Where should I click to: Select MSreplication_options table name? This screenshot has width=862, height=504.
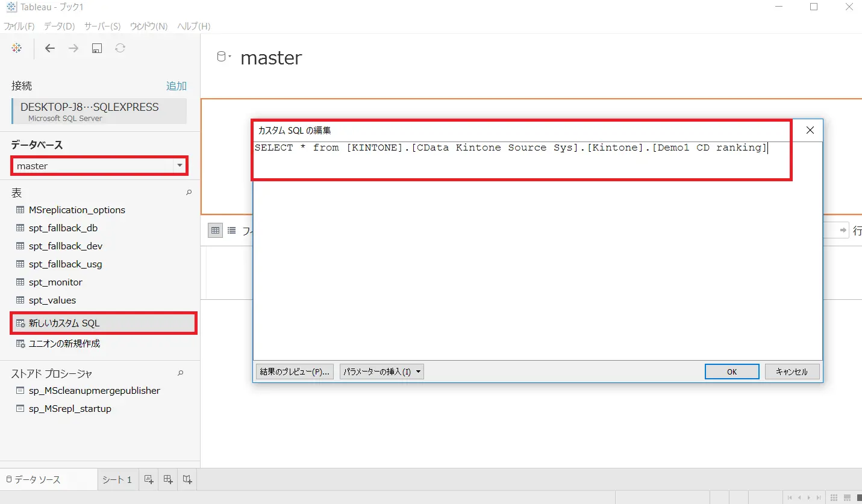point(77,210)
